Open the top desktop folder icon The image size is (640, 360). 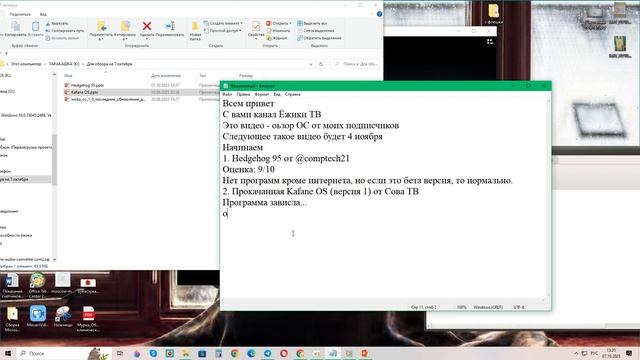click(x=493, y=13)
